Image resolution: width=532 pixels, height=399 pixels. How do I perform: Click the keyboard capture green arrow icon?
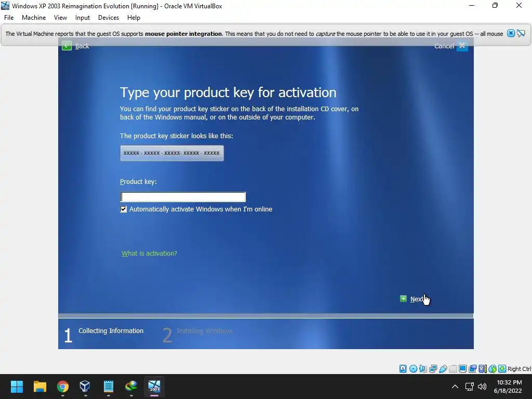[502, 369]
